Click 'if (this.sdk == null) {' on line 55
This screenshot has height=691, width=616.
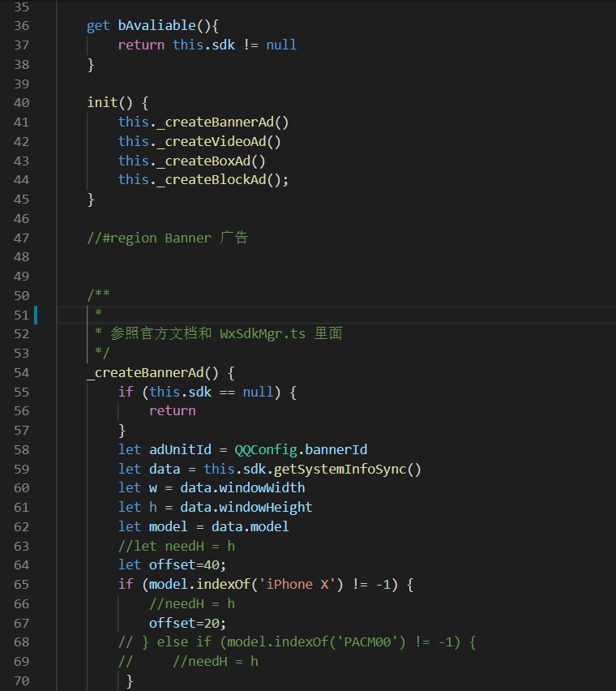207,393
